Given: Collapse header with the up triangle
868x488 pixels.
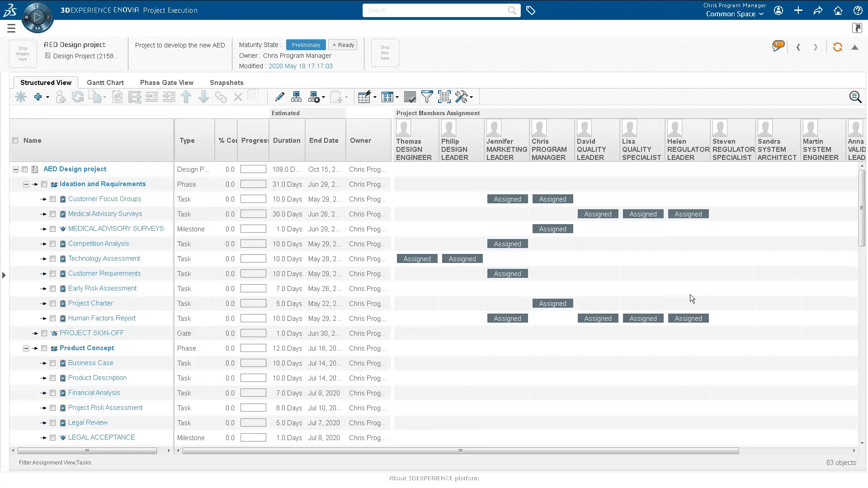Looking at the screenshot, I should (x=855, y=47).
